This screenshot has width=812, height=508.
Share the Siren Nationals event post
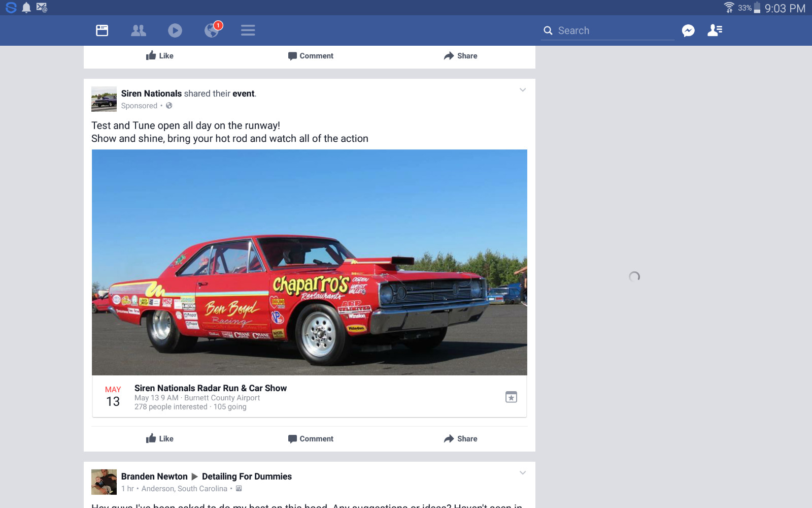(x=460, y=438)
